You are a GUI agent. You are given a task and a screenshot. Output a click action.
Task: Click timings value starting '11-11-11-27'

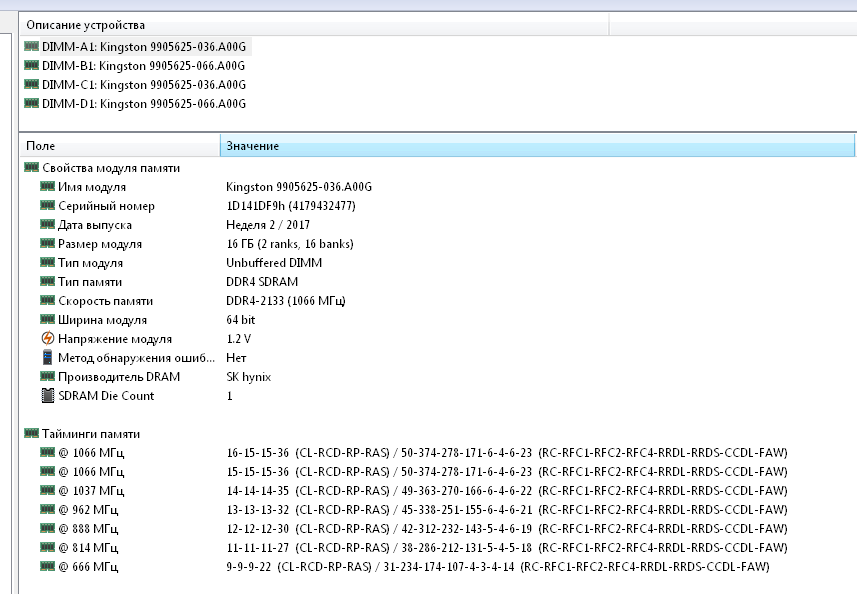coord(507,548)
